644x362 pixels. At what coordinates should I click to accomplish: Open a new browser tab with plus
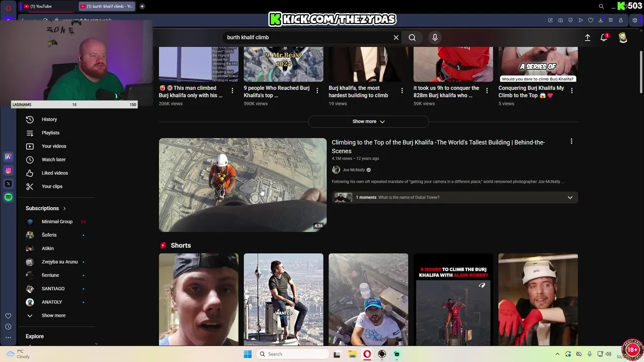point(142,7)
